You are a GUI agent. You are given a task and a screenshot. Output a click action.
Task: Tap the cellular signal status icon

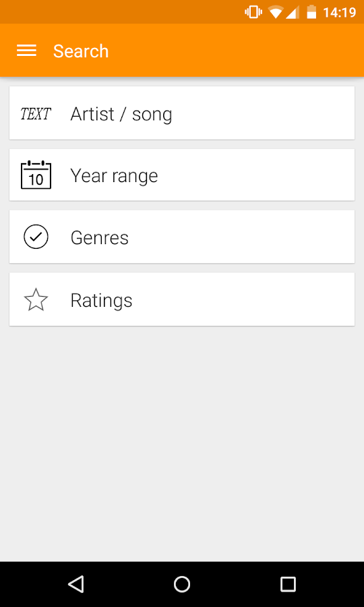tap(292, 12)
